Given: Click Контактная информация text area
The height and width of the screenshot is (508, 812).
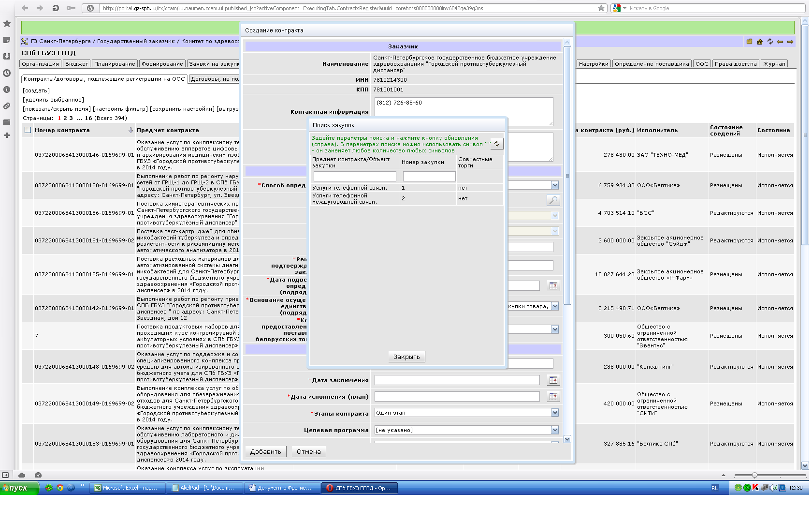Looking at the screenshot, I should coord(464,112).
